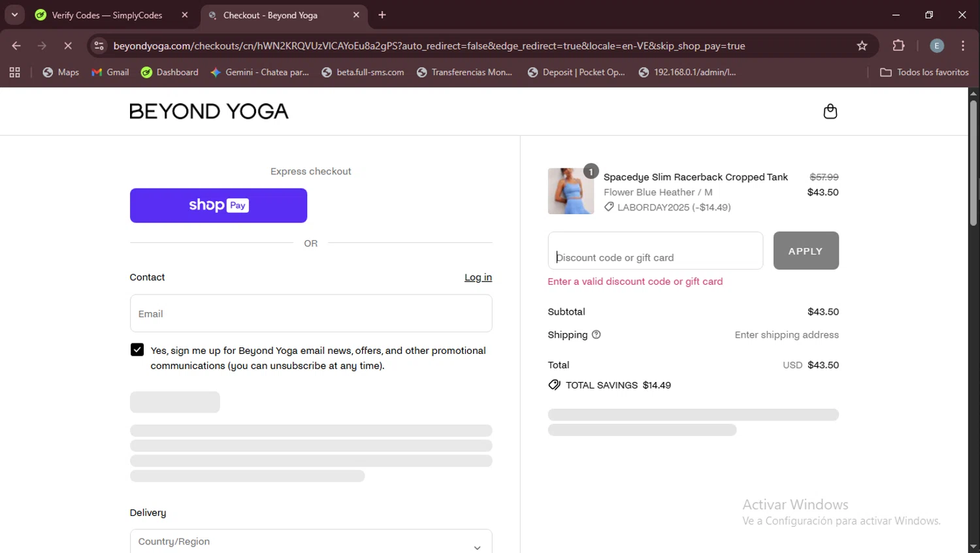Open the apps grid in bookmarks bar
Viewport: 980px width, 553px height.
[x=14, y=72]
